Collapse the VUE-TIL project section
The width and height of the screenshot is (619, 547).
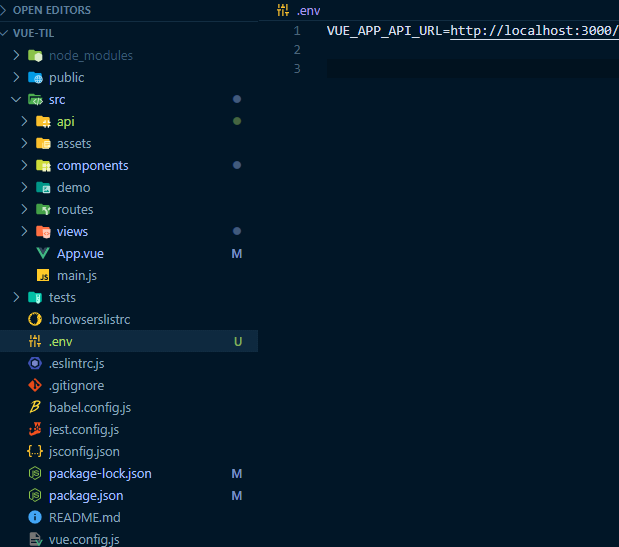coord(4,33)
